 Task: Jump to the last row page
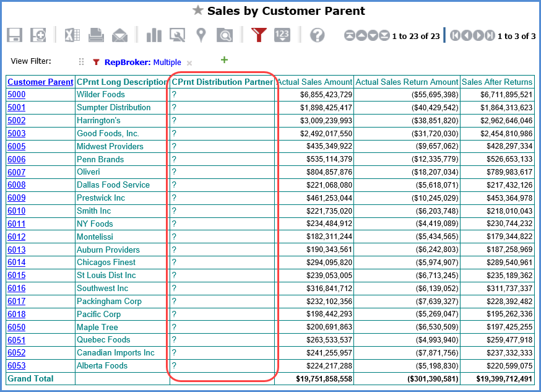(x=384, y=36)
